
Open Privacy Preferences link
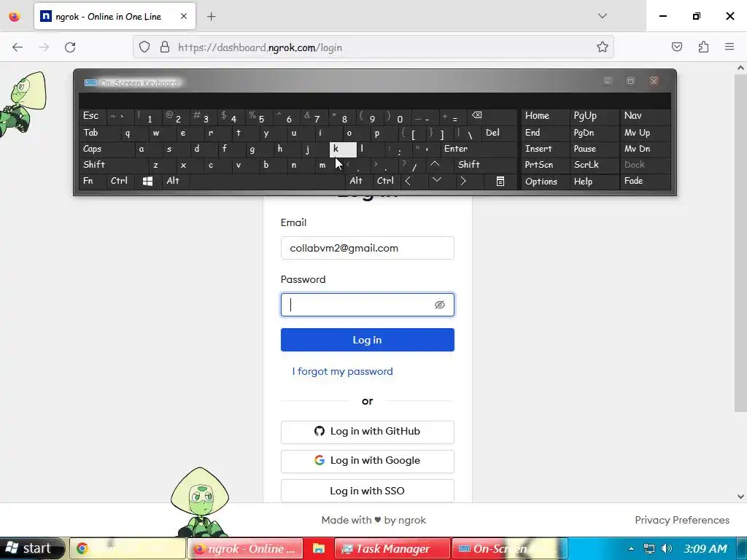point(682,520)
